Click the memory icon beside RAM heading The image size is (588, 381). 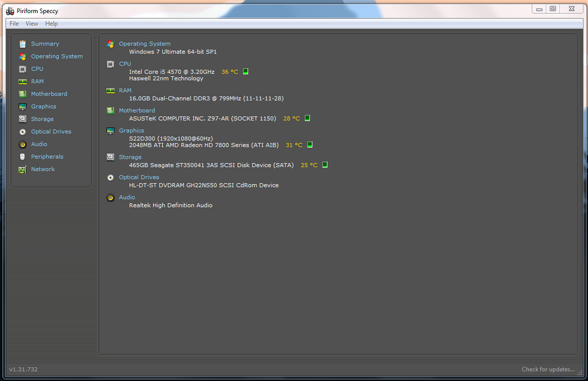point(110,91)
